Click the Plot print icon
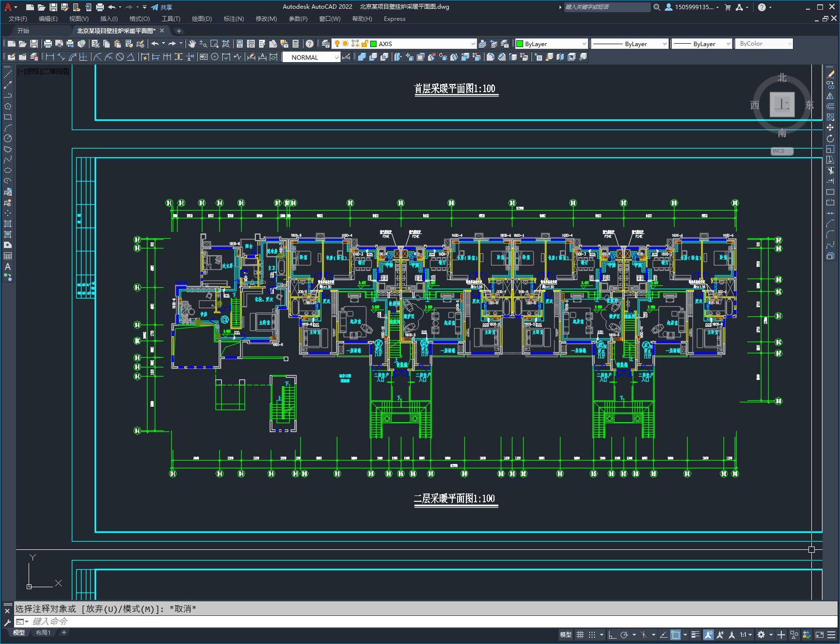The height and width of the screenshot is (644, 840). [48, 44]
